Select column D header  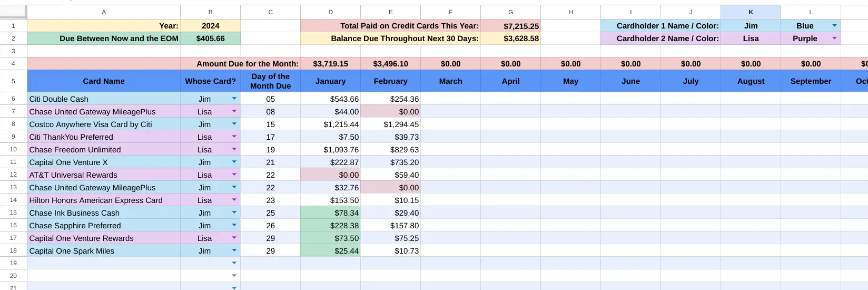(331, 12)
